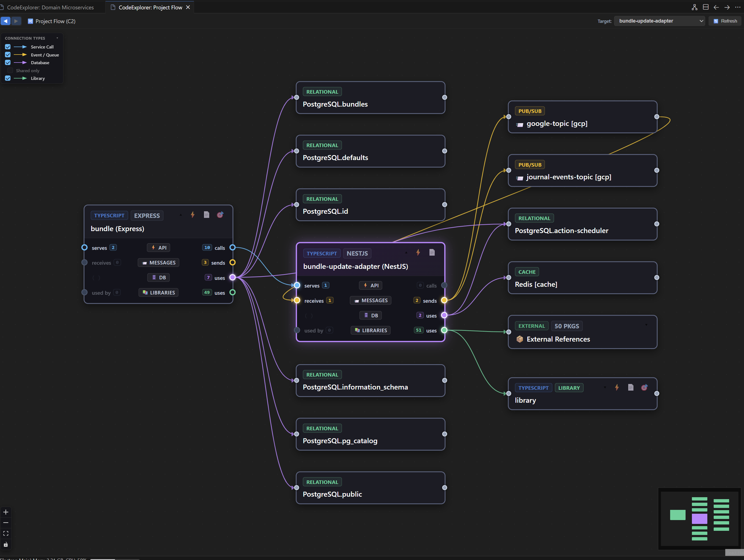Expand the External References node arrow
744x560 pixels.
pyautogui.click(x=646, y=325)
